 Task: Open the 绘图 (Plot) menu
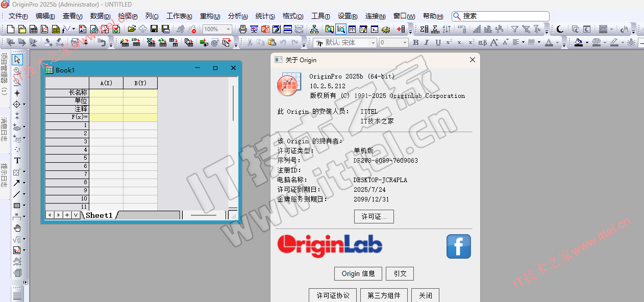[128, 16]
